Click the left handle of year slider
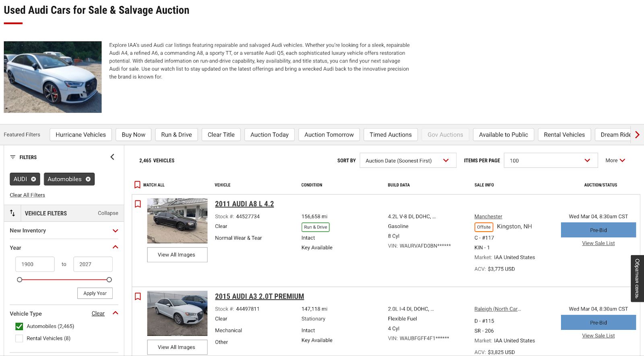 [x=19, y=279]
